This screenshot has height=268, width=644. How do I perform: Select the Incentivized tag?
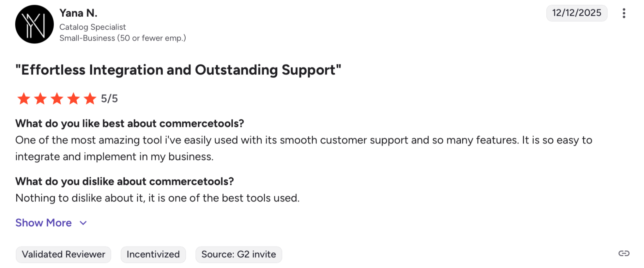tap(153, 254)
